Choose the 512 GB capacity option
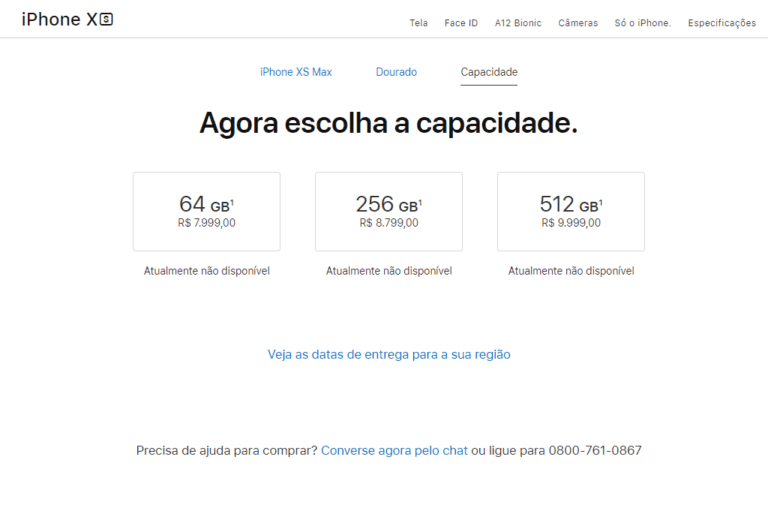The width and height of the screenshot is (768, 529). (x=570, y=211)
